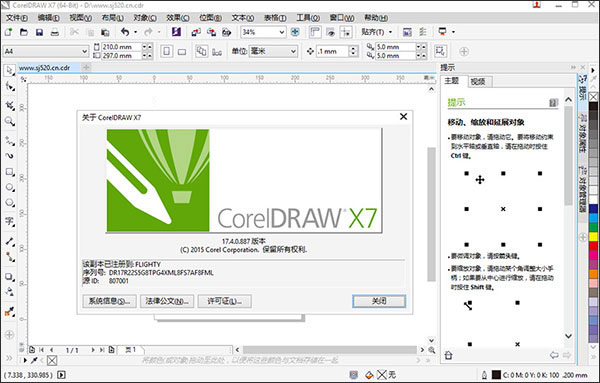The width and height of the screenshot is (600, 383).
Task: Click the nudge distance .1 mm field
Action: point(333,51)
